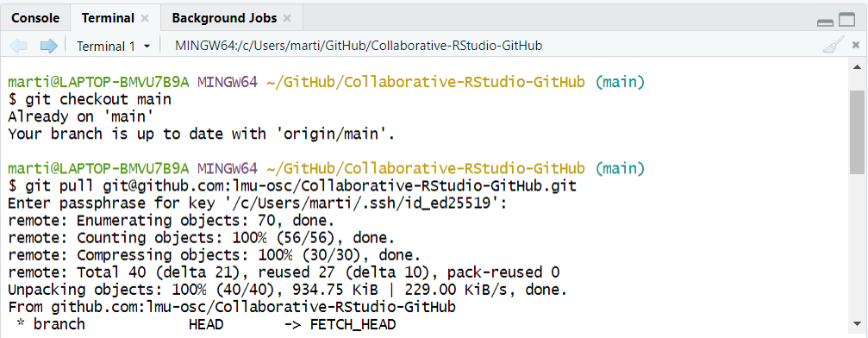The width and height of the screenshot is (868, 338).
Task: Close the Background Jobs tab
Action: [x=287, y=18]
